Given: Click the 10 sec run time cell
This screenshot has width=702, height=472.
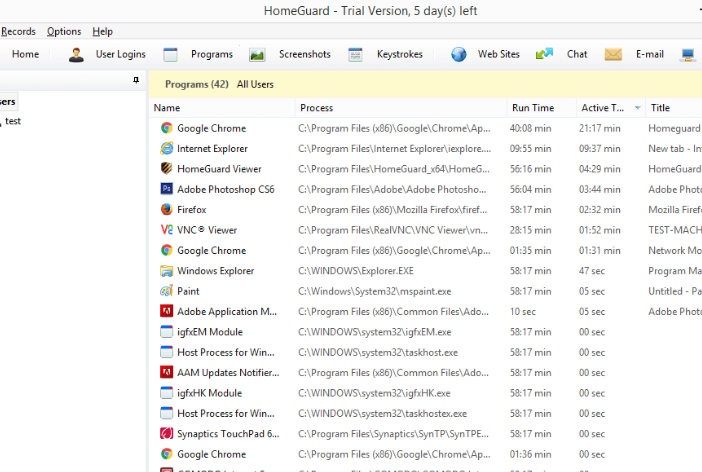Looking at the screenshot, I should tap(522, 312).
